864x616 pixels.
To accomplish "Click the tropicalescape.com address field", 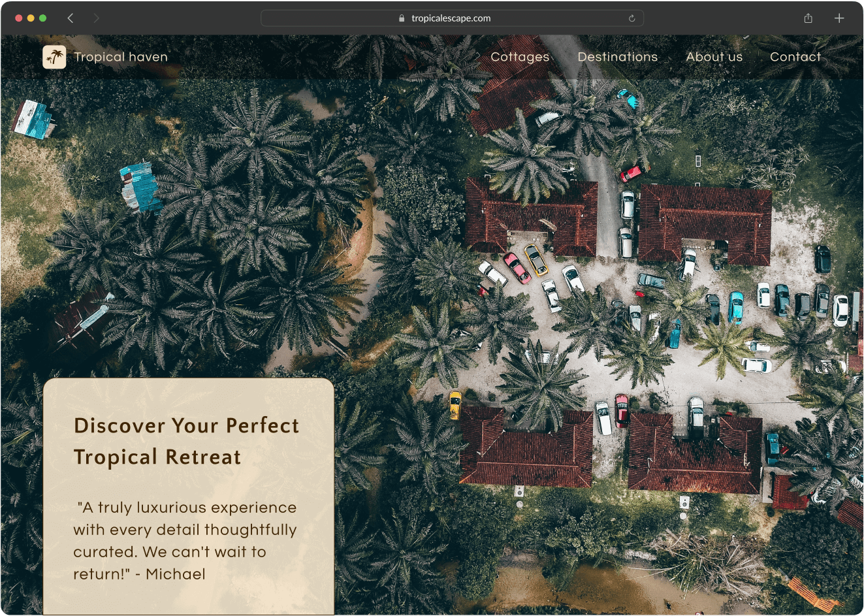I will tap(452, 18).
